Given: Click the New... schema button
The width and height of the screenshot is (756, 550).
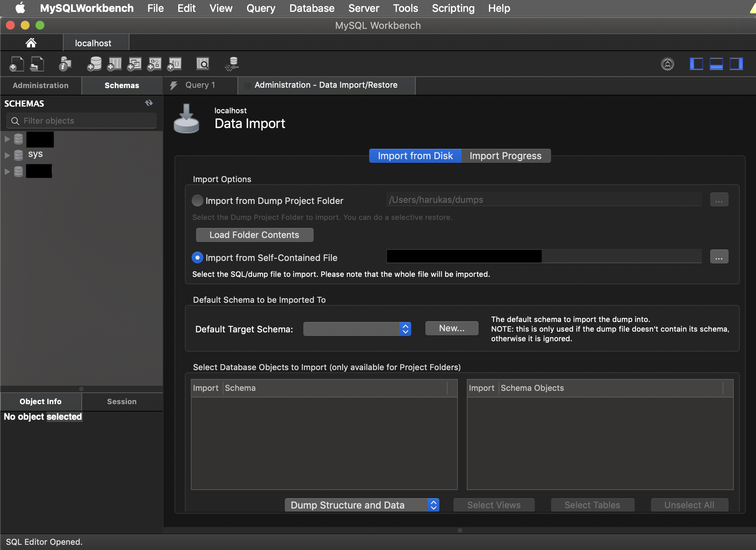Looking at the screenshot, I should click(x=452, y=328).
